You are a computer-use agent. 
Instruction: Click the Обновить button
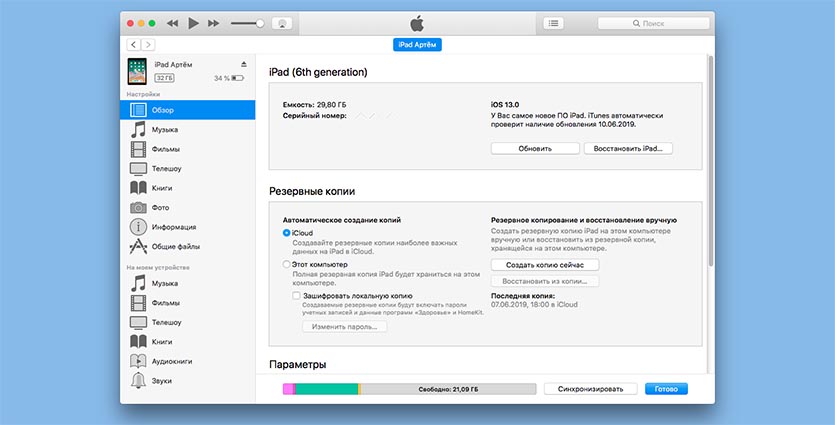(x=535, y=149)
